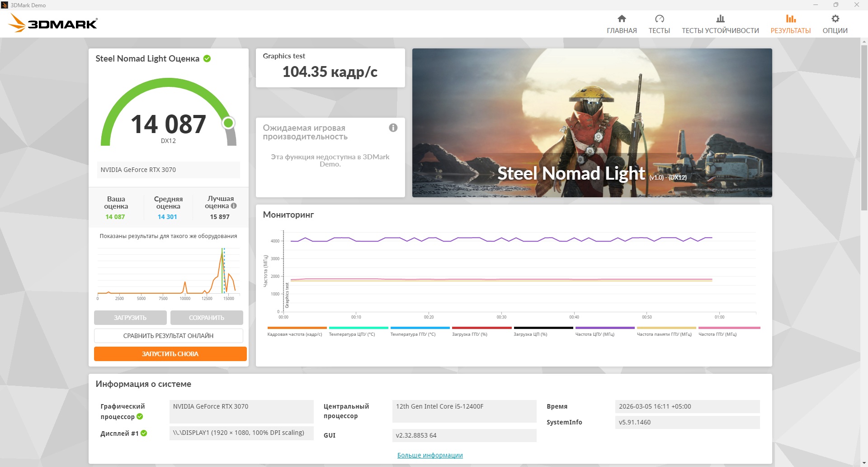Click СРАВНИТЬ РЕЗУЛЬТАТ ОНЛАЙН button
Viewport: 868px width, 467px height.
168,336
